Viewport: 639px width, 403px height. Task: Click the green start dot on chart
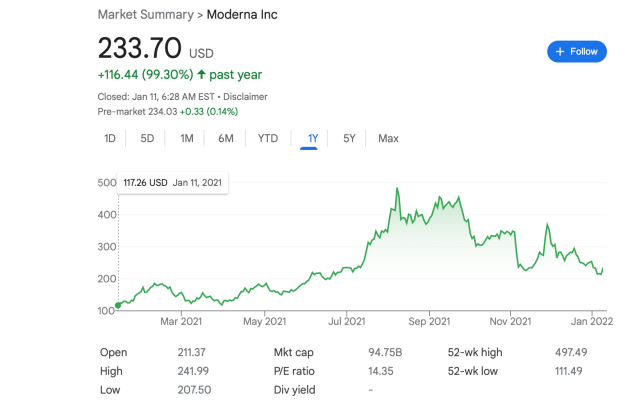[x=119, y=304]
